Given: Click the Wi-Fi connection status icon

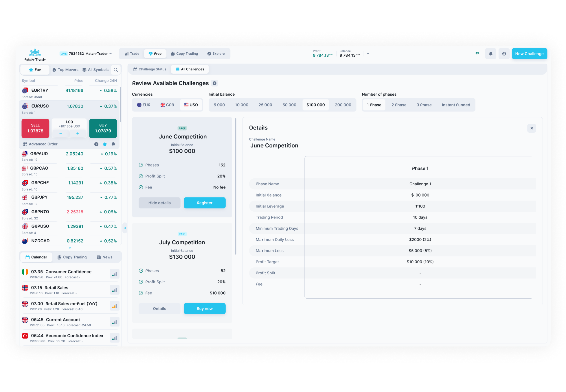Looking at the screenshot, I should (x=477, y=54).
